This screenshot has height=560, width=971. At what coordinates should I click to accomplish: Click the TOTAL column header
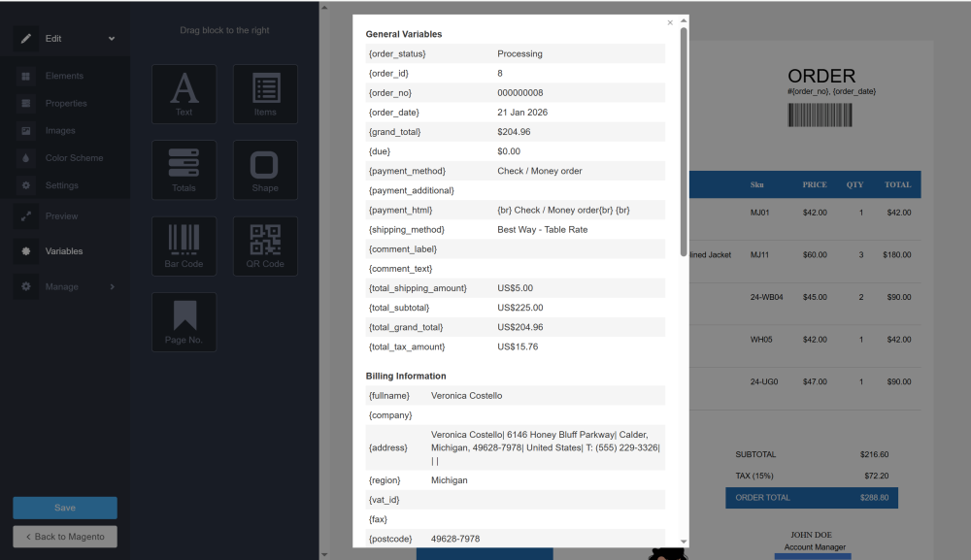coord(897,184)
